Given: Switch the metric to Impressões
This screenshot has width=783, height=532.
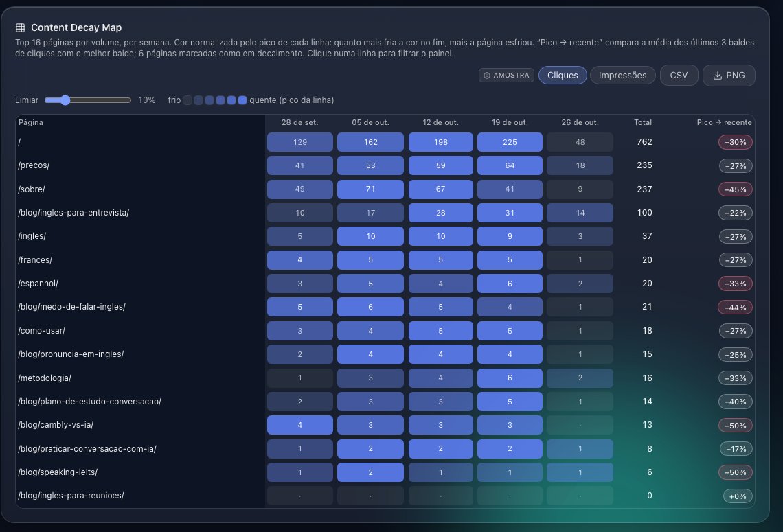Looking at the screenshot, I should click(622, 76).
